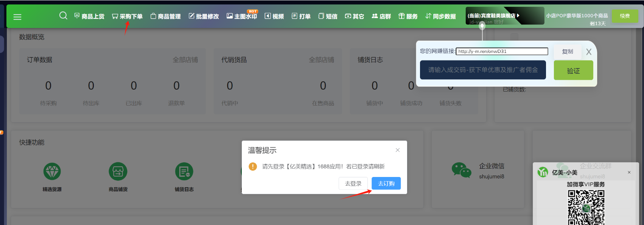Open the 采购下单 menu

(x=127, y=16)
